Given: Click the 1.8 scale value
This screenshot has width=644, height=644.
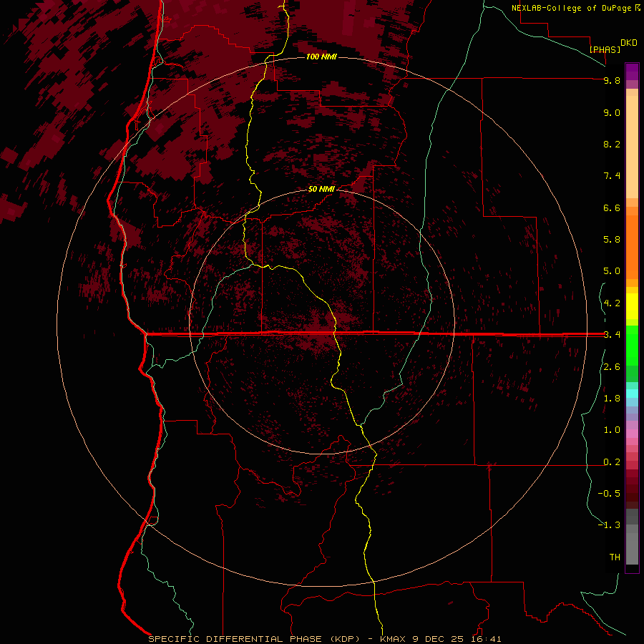Looking at the screenshot, I should (x=612, y=399).
